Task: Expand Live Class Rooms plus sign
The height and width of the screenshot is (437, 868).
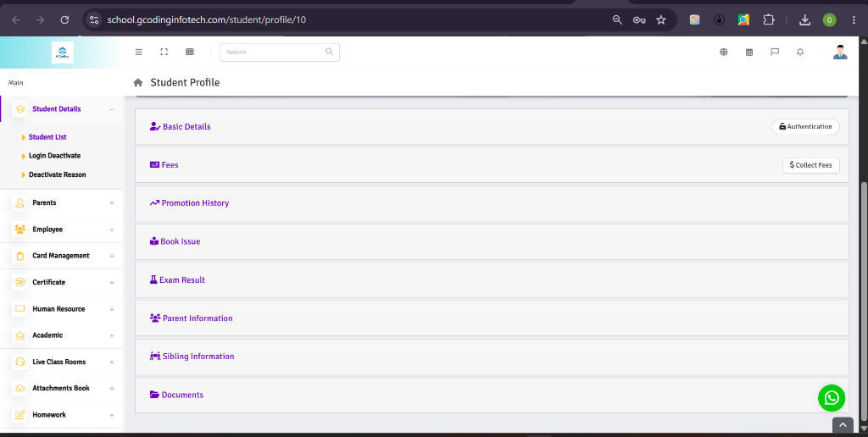Action: coord(112,362)
